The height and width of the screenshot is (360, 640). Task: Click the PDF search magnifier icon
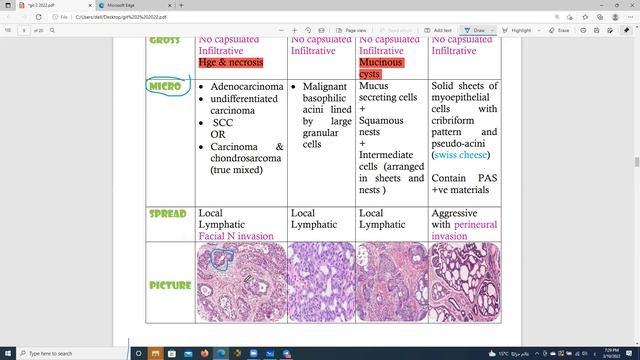(x=52, y=30)
